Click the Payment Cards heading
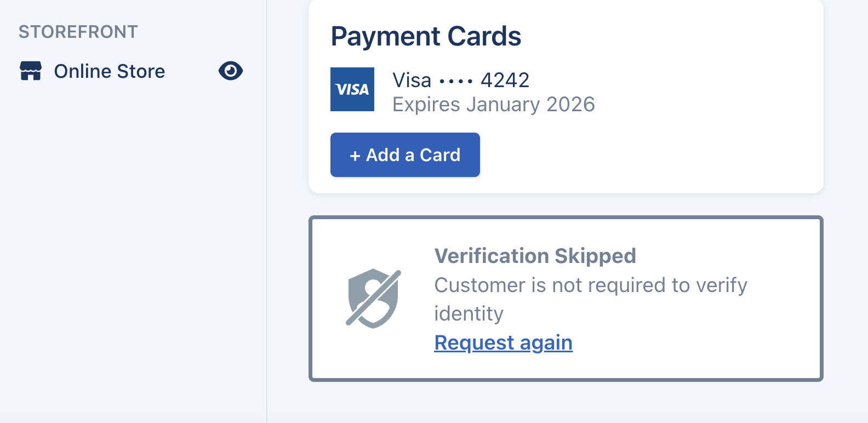Viewport: 868px width, 423px height. 426,37
